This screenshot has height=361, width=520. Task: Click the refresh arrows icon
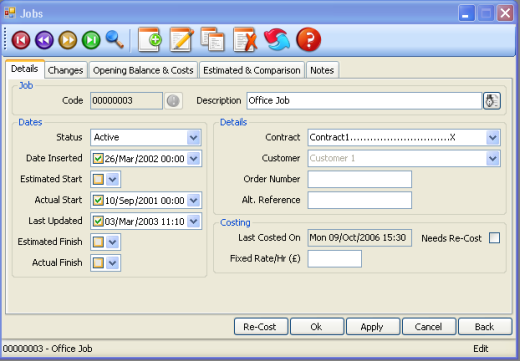point(277,40)
